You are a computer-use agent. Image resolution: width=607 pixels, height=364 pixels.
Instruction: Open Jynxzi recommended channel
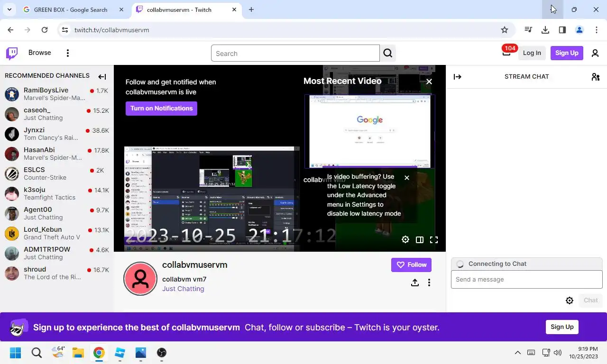pyautogui.click(x=57, y=134)
